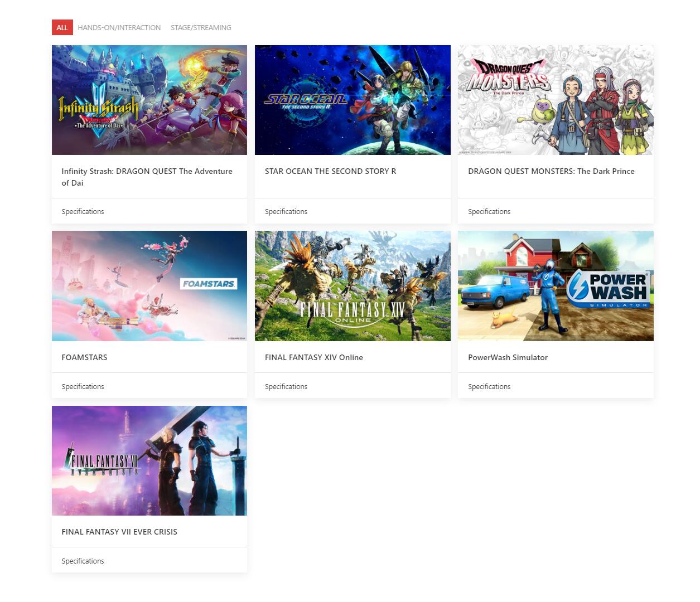Image resolution: width=700 pixels, height=602 pixels.
Task: Open FINAL FANTASY XIV Online banner image
Action: coord(353,286)
